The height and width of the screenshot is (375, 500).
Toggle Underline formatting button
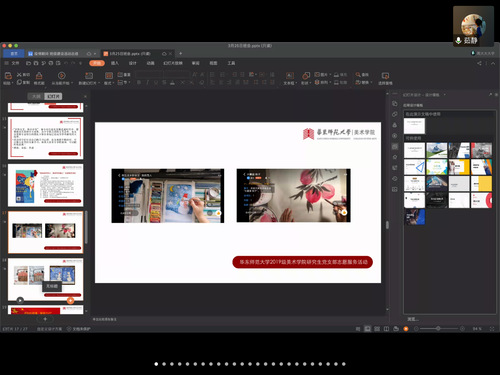(156, 82)
